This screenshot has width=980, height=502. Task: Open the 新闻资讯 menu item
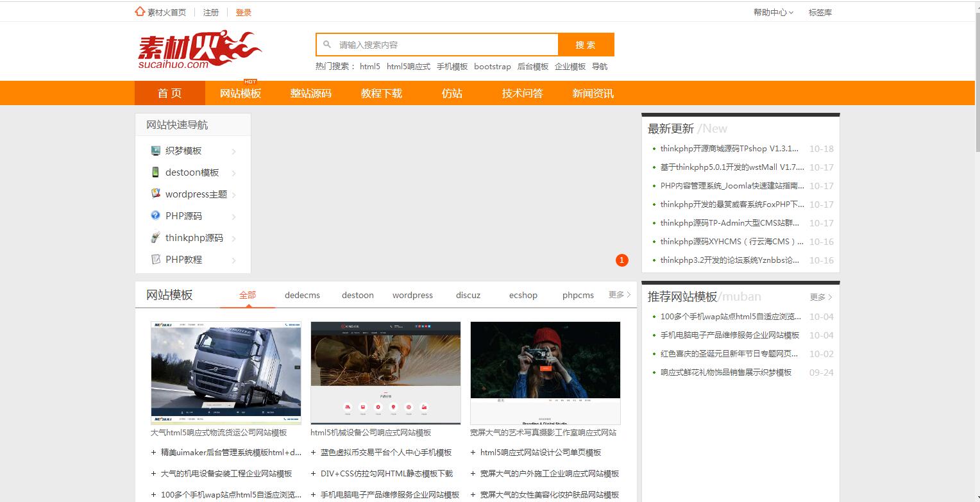coord(592,93)
